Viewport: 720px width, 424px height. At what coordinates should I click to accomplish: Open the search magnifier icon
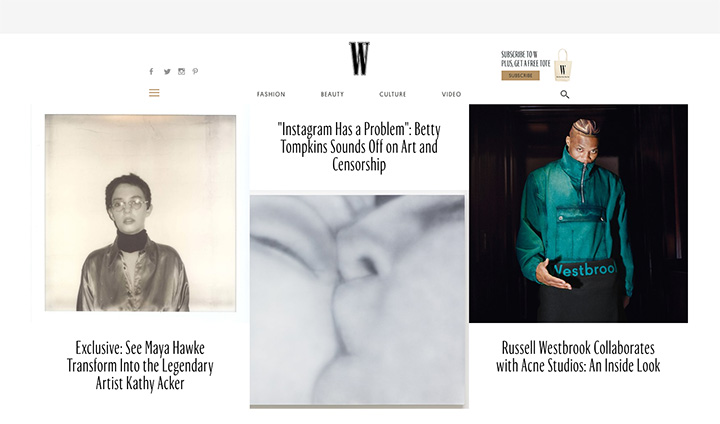(x=565, y=94)
